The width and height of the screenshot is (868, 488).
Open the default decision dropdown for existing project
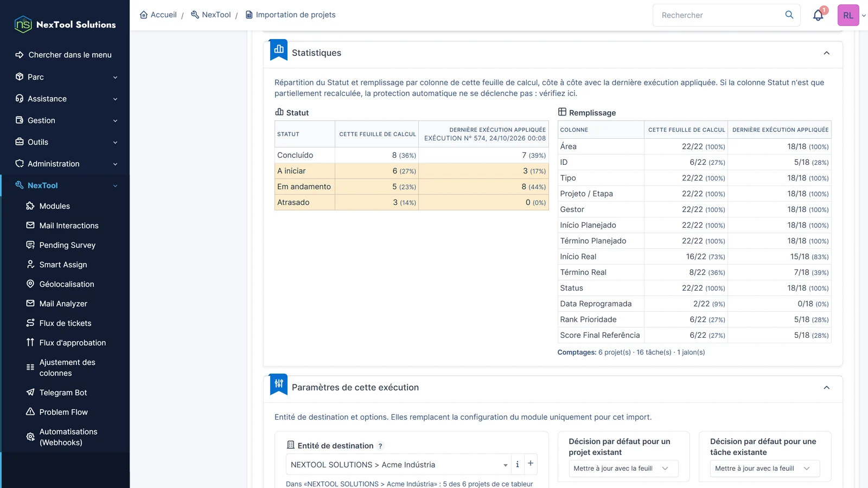click(x=623, y=468)
